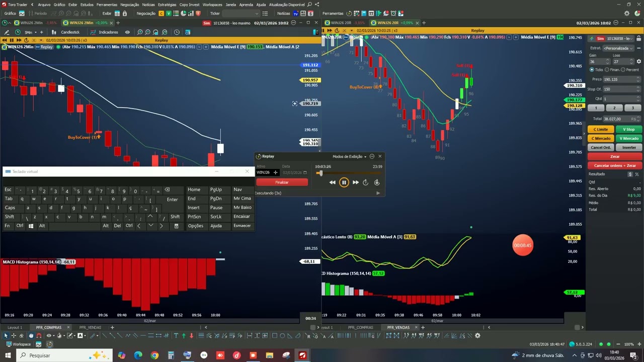Image resolution: width=644 pixels, height=362 pixels.
Task: Click the C Limite buy button
Action: tap(600, 129)
